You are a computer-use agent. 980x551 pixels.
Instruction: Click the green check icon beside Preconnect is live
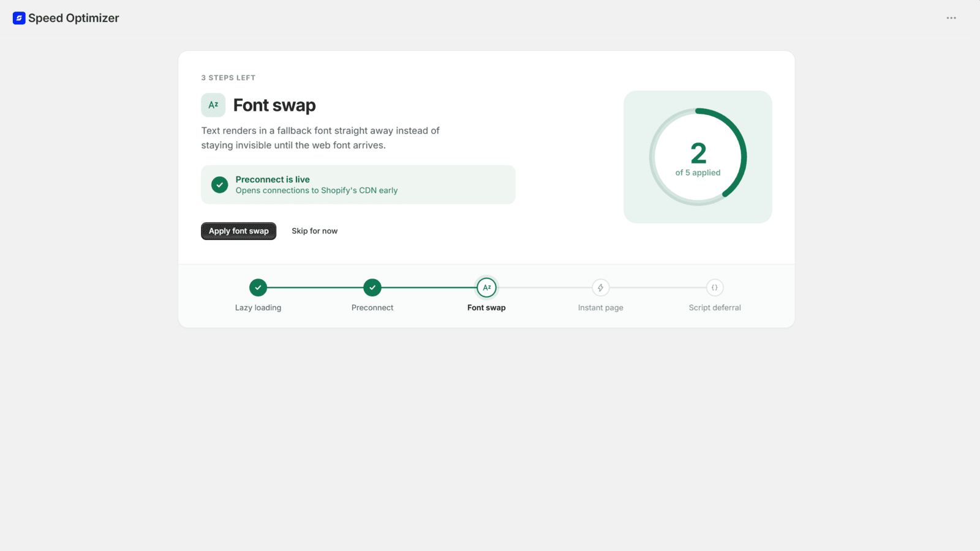220,185
